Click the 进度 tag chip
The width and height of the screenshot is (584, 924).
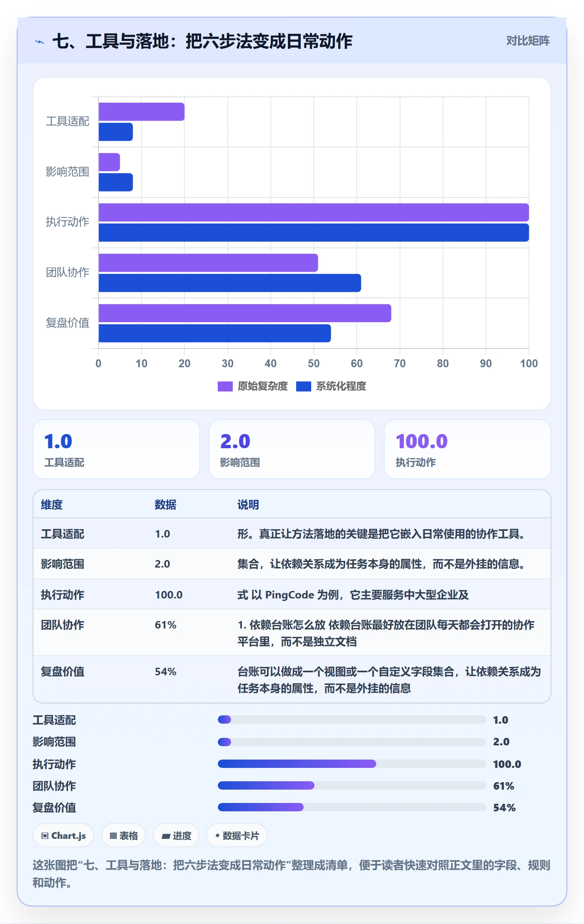[x=176, y=836]
